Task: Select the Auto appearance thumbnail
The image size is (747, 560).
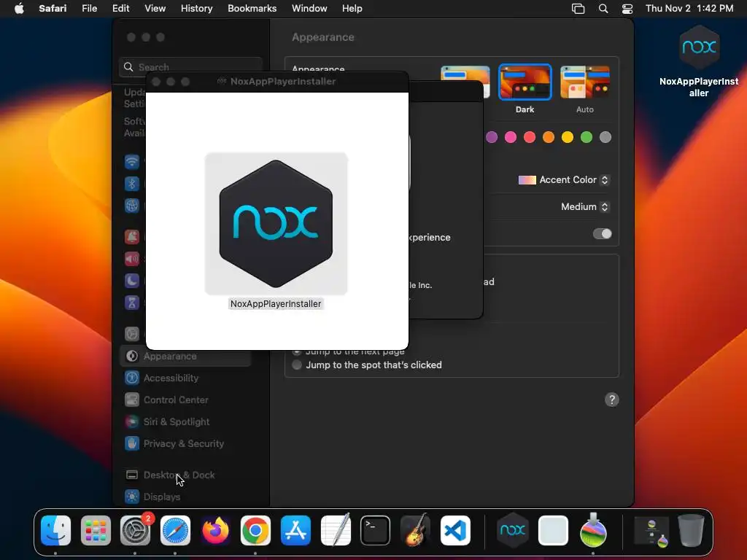Action: click(585, 82)
